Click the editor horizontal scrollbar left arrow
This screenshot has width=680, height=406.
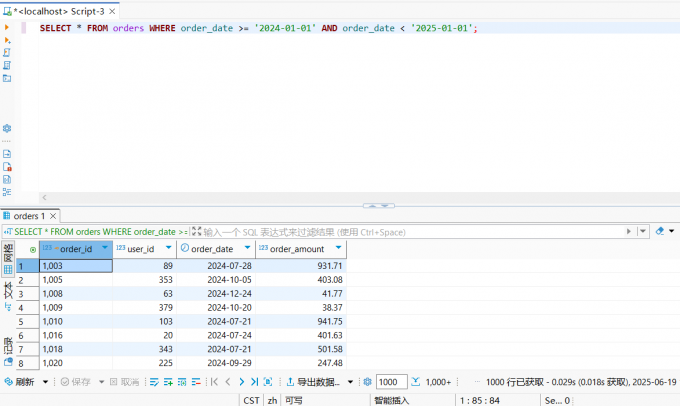(44, 198)
